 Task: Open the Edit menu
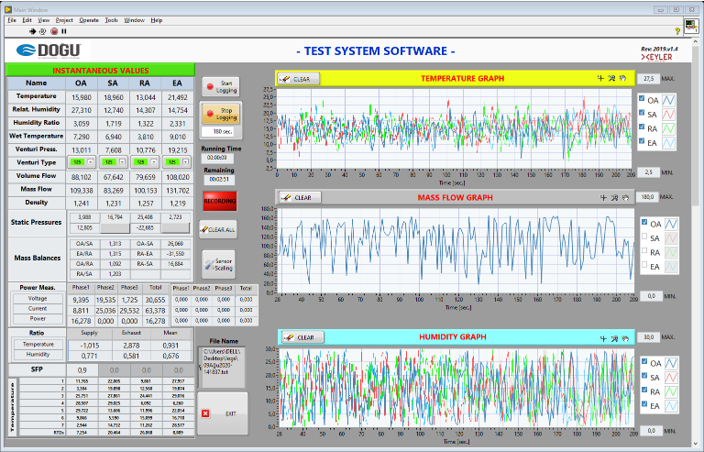[27, 20]
